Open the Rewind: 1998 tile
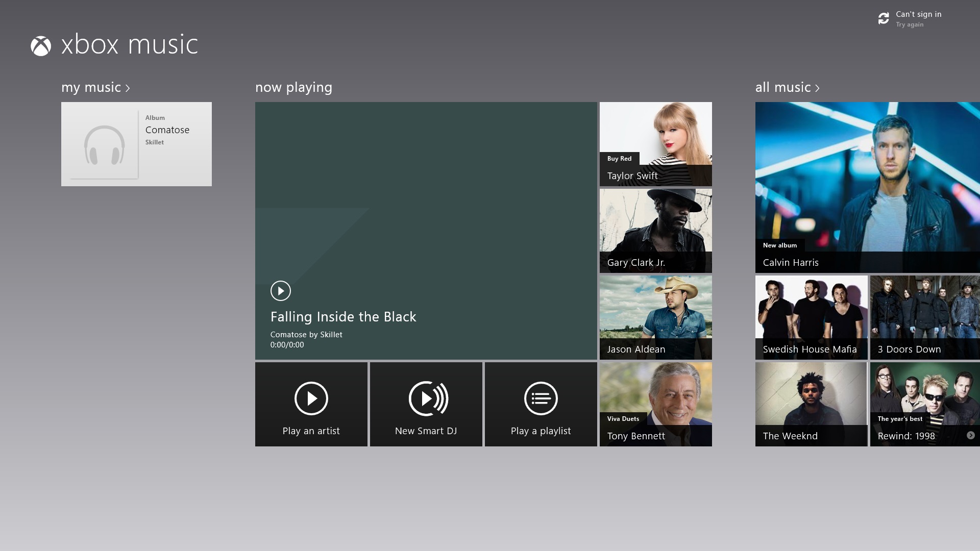This screenshot has width=980, height=551. [925, 404]
